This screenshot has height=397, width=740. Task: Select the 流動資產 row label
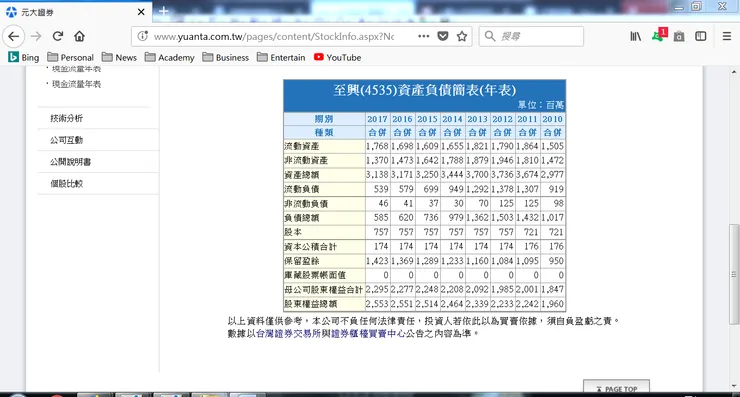[x=302, y=146]
